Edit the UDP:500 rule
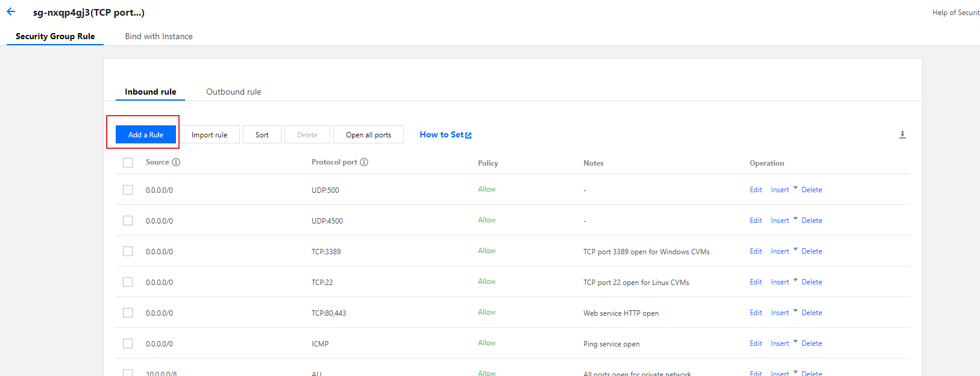This screenshot has width=980, height=376. point(756,190)
